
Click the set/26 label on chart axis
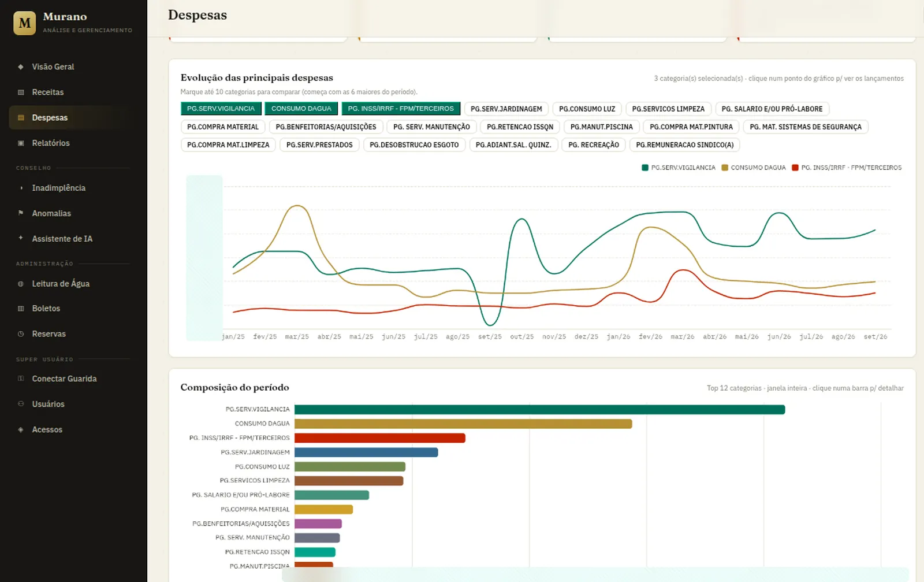click(875, 337)
